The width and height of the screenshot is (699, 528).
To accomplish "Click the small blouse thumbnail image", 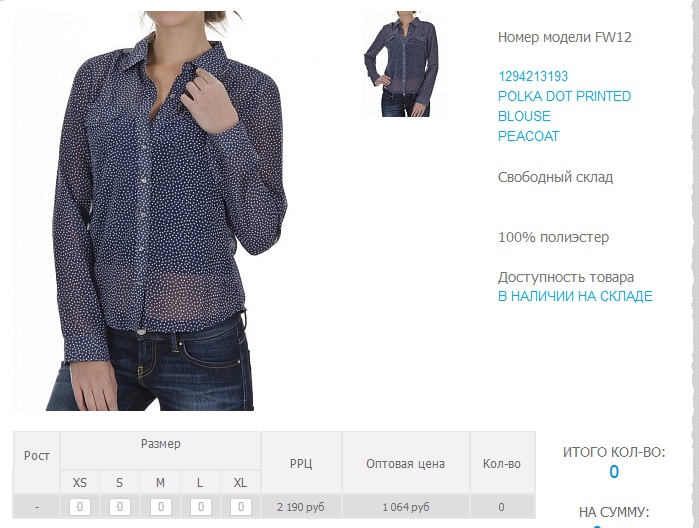I will click(405, 64).
